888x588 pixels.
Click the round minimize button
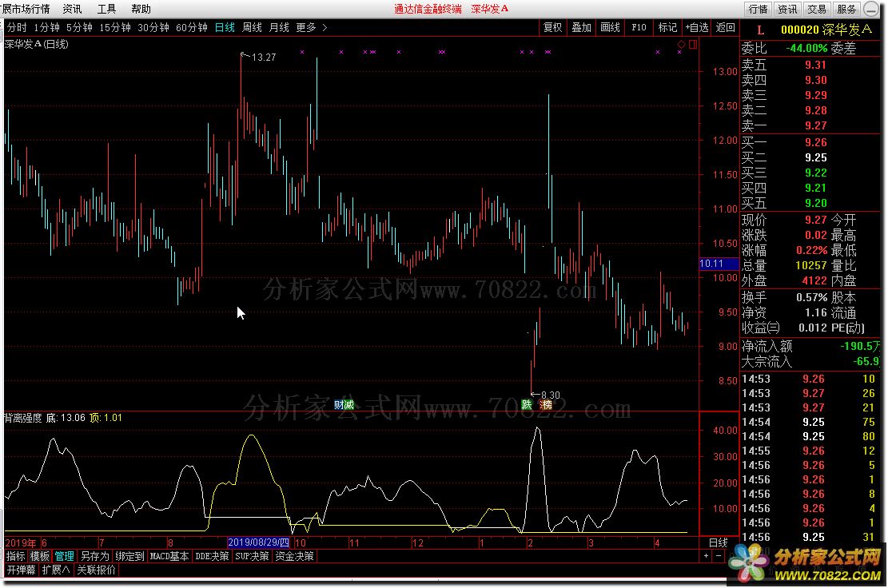871,9
